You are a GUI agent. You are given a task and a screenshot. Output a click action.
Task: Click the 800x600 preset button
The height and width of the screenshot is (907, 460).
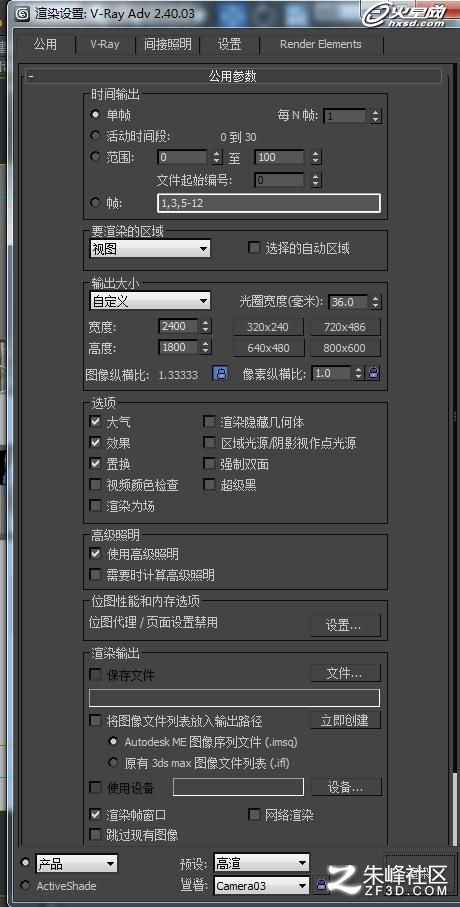345,348
